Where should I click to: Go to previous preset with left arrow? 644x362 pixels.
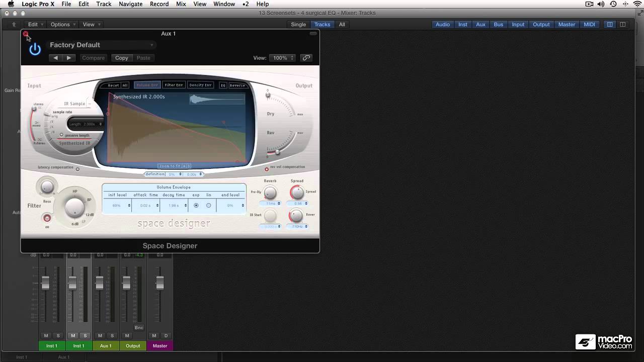coord(56,58)
